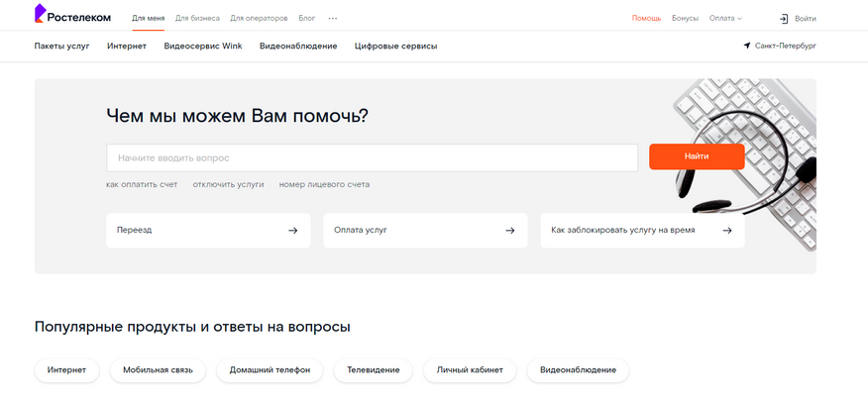Screen dimensions: 868x402
Task: Open the Бонусы page
Action: coord(686,18)
